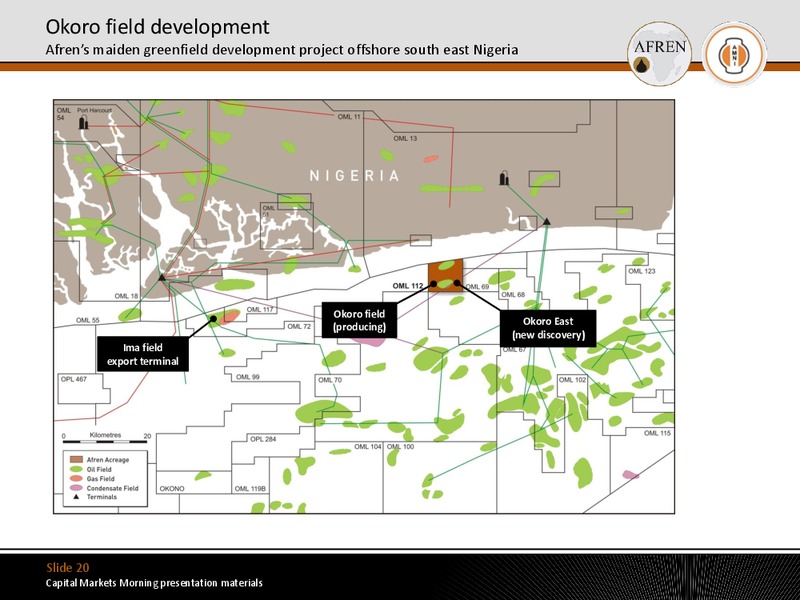This screenshot has height=600, width=800.
Task: Click the OML 102 label
Action: click(x=572, y=380)
